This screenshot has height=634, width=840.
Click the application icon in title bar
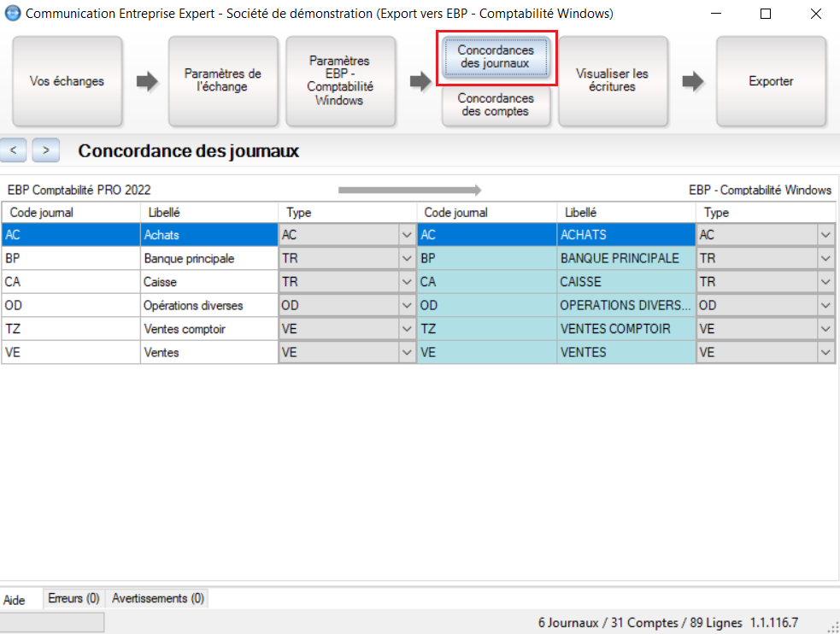(12, 14)
